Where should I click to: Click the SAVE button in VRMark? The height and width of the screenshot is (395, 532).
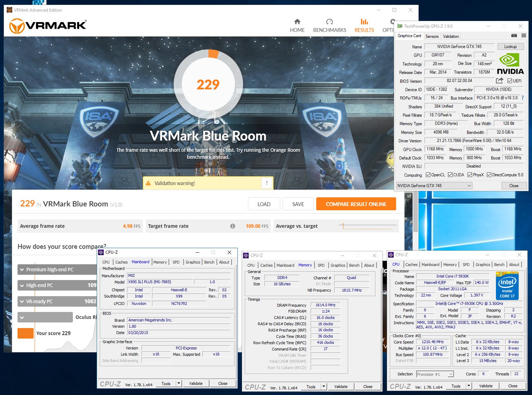(298, 204)
